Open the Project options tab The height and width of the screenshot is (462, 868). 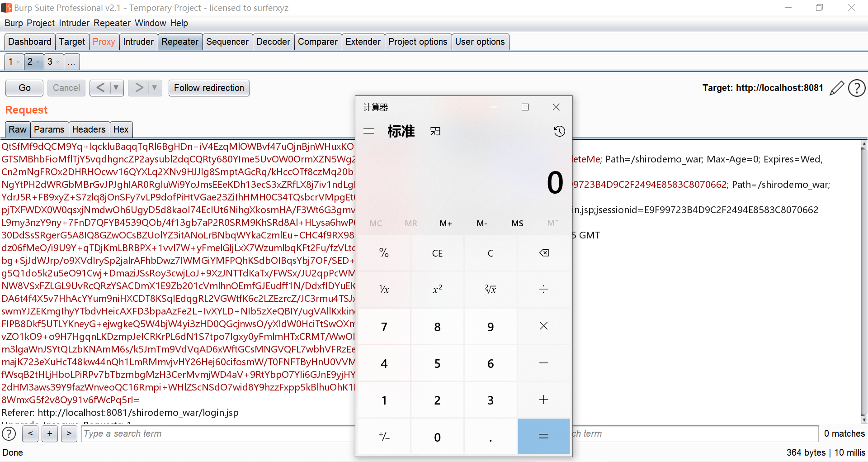(418, 42)
